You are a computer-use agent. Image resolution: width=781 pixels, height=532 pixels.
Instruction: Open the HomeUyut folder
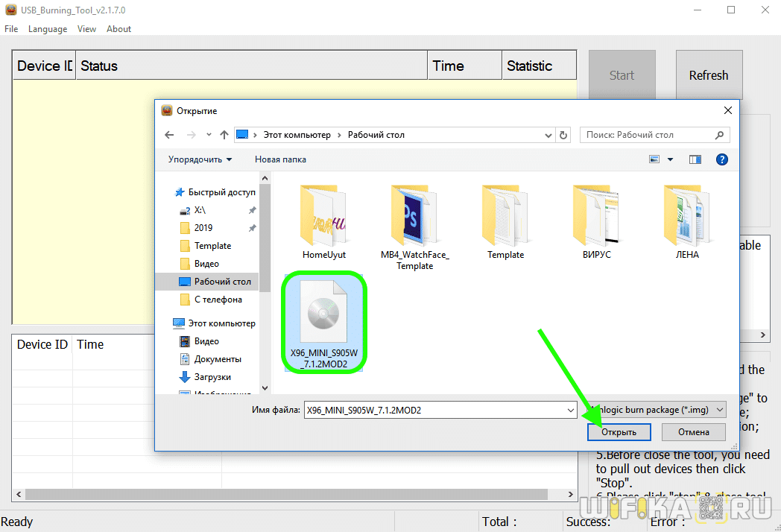pyautogui.click(x=323, y=221)
